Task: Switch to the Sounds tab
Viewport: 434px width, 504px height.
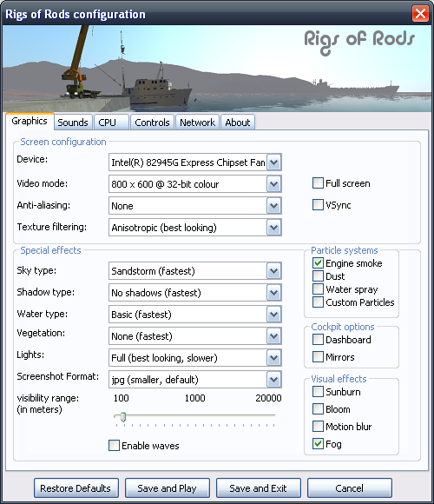Action: pos(73,123)
